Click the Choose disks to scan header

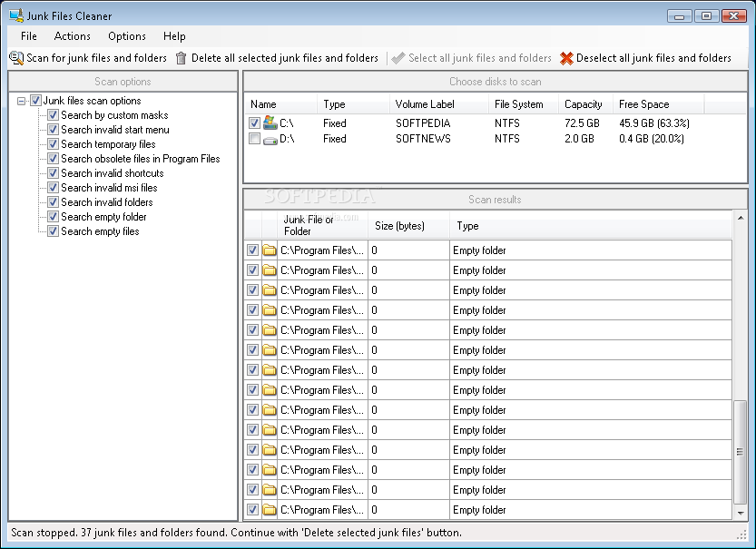click(x=496, y=82)
